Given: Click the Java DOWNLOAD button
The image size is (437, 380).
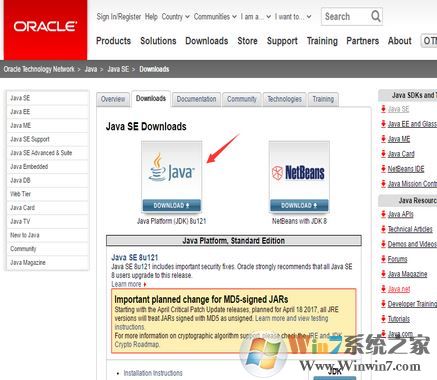Looking at the screenshot, I should 172,205.
